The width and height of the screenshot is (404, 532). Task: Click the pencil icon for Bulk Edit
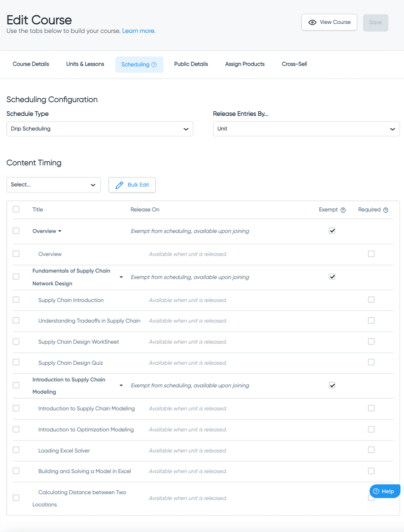[x=119, y=185]
